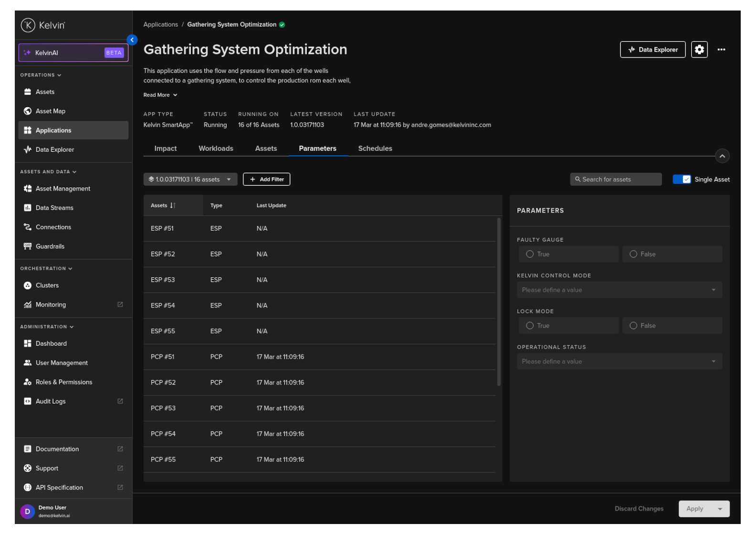
Task: Click the Kelvin logo
Action: [43, 25]
